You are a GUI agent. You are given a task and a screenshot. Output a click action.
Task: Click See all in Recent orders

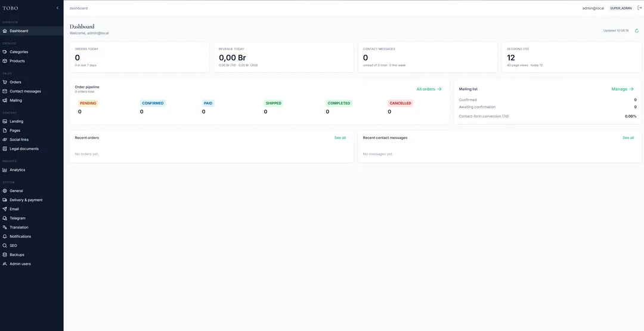[340, 138]
